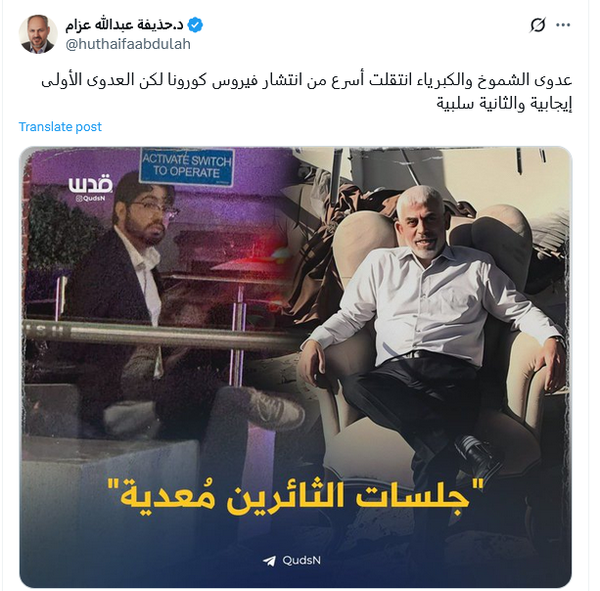Click the Telegram paper-plane icon in image
Viewport: 600px width, 591px height.
(x=269, y=561)
